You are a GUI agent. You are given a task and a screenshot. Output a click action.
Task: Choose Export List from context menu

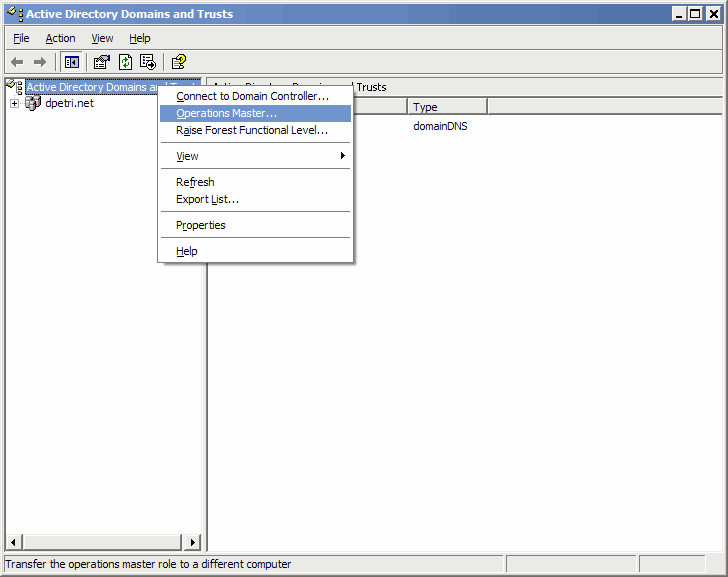[255, 199]
